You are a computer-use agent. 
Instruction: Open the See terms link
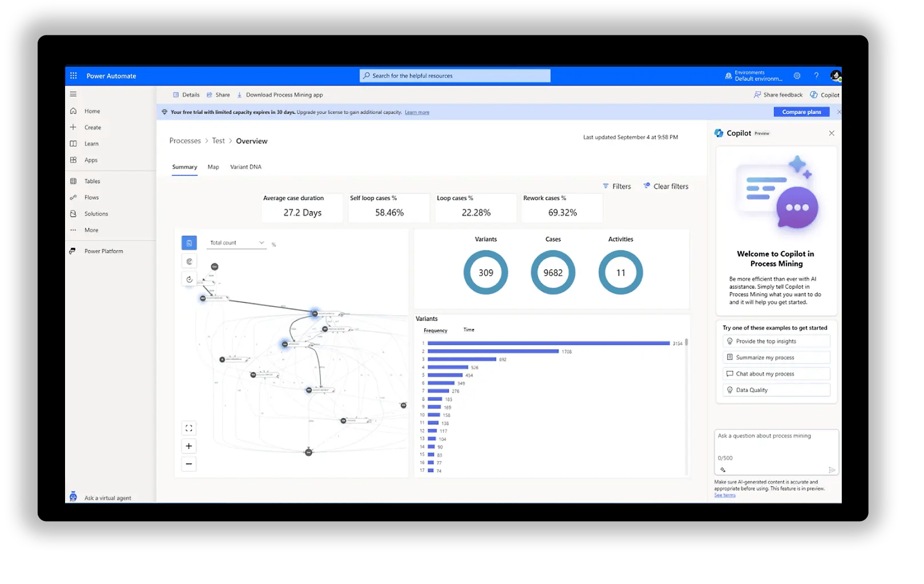725,496
